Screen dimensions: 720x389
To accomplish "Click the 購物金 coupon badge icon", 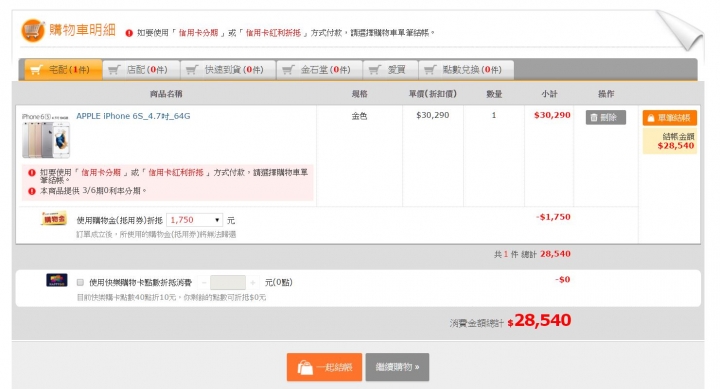I will coord(54,218).
